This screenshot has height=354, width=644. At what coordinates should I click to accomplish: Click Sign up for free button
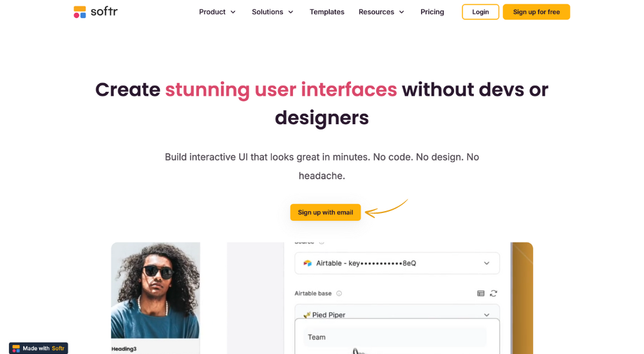tap(536, 12)
